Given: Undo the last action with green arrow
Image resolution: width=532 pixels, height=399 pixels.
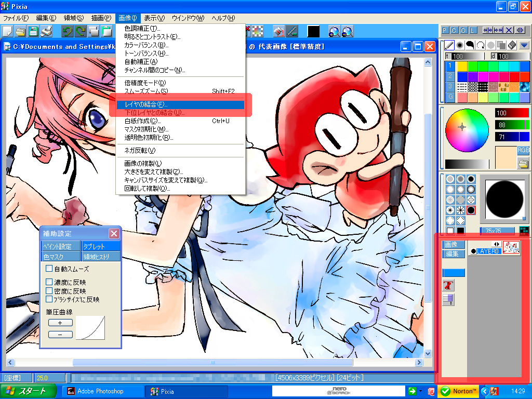Looking at the screenshot, I should tap(67, 32).
